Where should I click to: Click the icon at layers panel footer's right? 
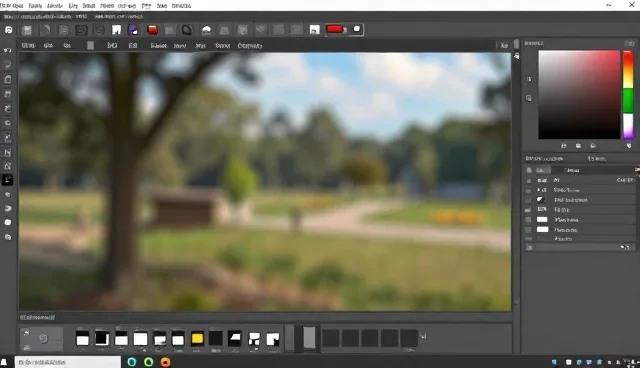coord(624,247)
